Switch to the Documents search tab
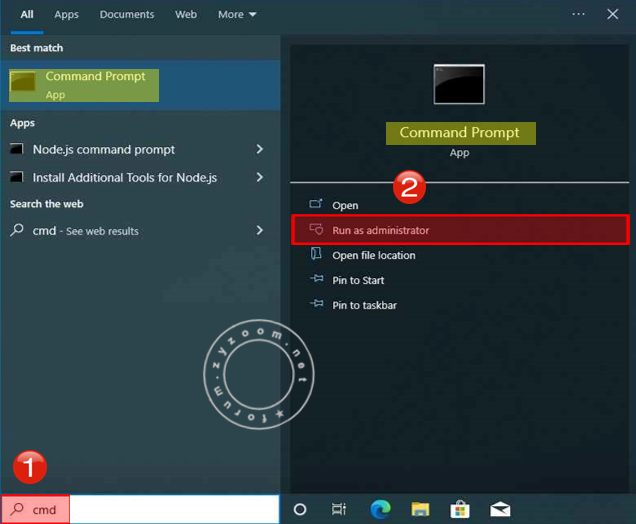The width and height of the screenshot is (636, 524). click(127, 15)
